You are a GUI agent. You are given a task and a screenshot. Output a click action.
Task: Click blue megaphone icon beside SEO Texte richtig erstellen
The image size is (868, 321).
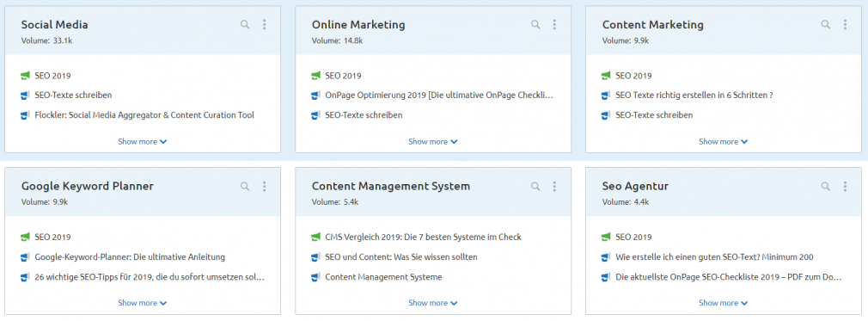606,96
